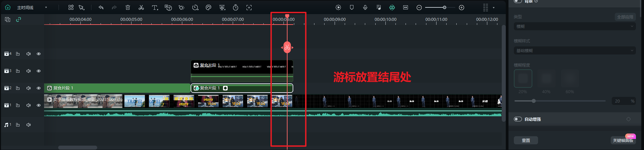The image size is (644, 150).
Task: Select the 60% blur level swatch
Action: coord(570,78)
